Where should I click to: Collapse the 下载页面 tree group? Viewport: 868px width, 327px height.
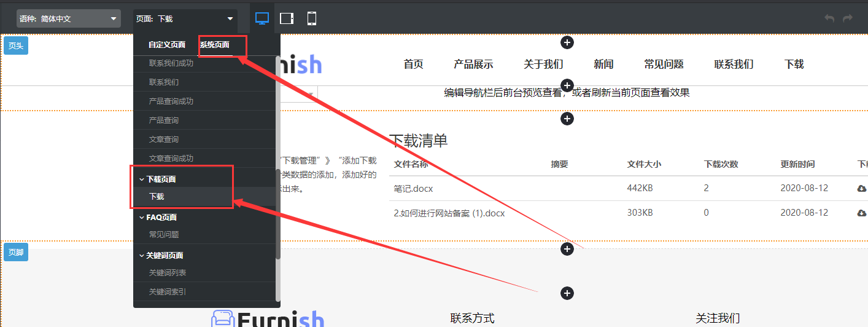(x=142, y=179)
